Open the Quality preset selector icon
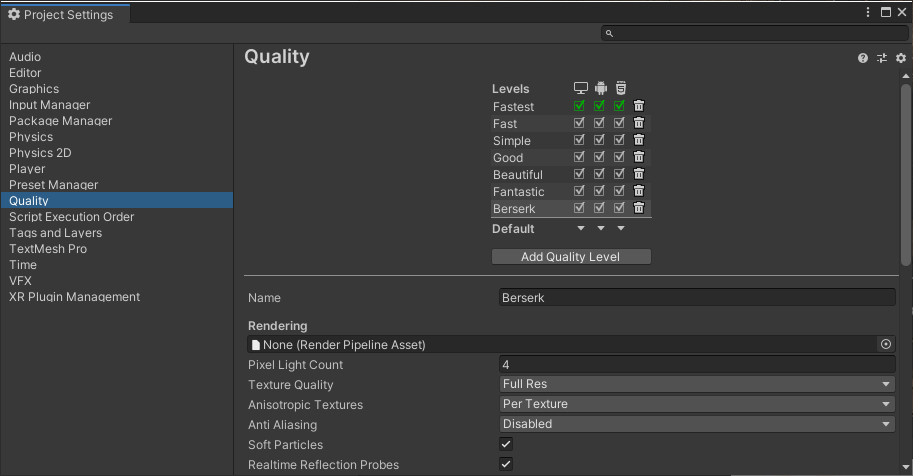Image resolution: width=913 pixels, height=476 pixels. 882,59
